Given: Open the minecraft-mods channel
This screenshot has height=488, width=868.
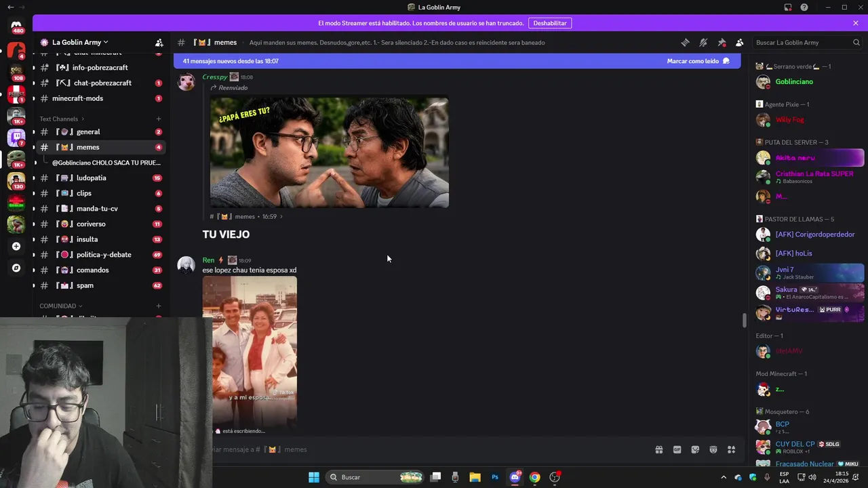Looking at the screenshot, I should click(x=100, y=98).
